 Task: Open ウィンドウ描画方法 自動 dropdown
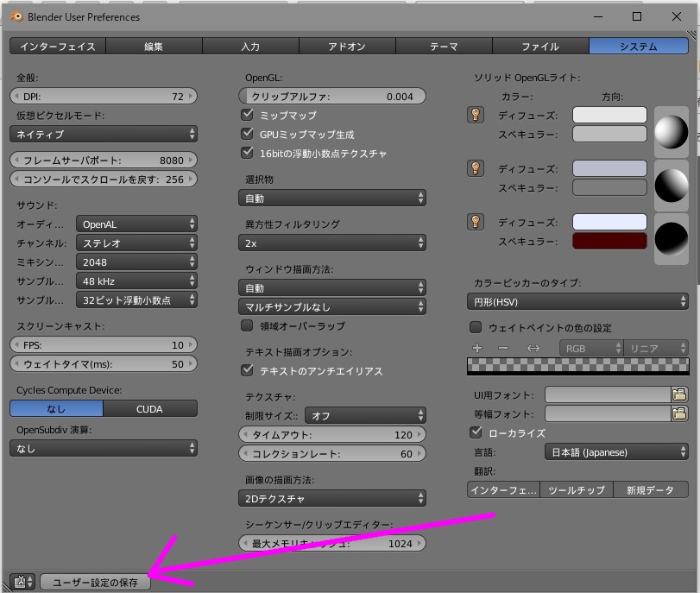point(332,288)
